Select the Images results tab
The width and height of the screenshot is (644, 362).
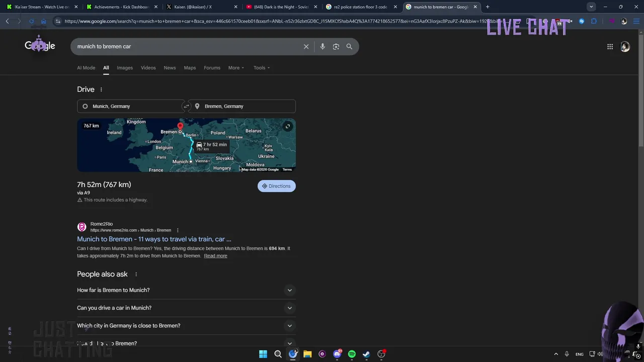pos(125,68)
